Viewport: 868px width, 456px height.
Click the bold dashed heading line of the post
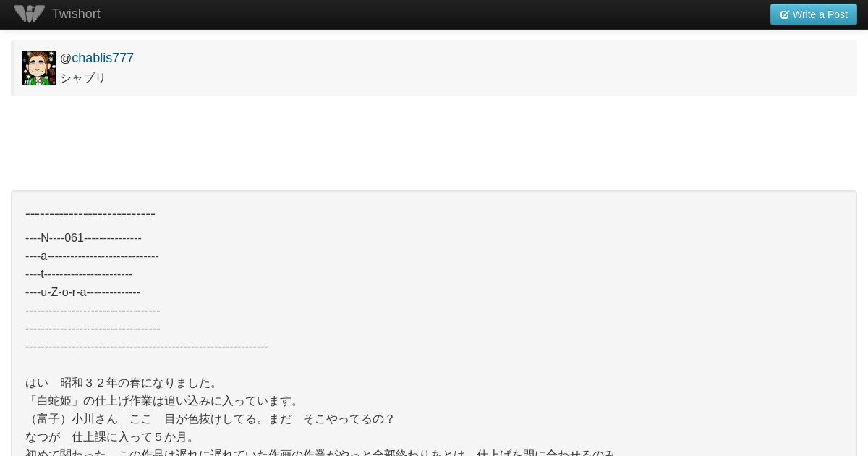coord(90,213)
